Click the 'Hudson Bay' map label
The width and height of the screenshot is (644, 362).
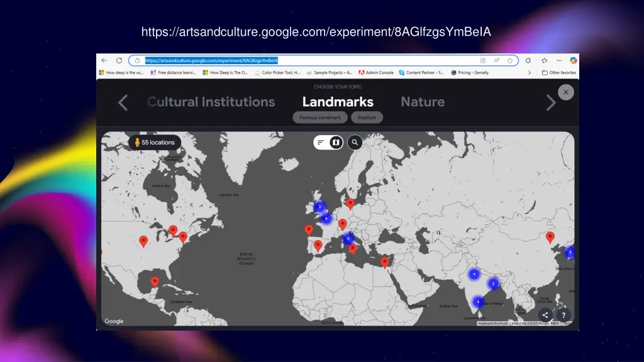click(161, 186)
